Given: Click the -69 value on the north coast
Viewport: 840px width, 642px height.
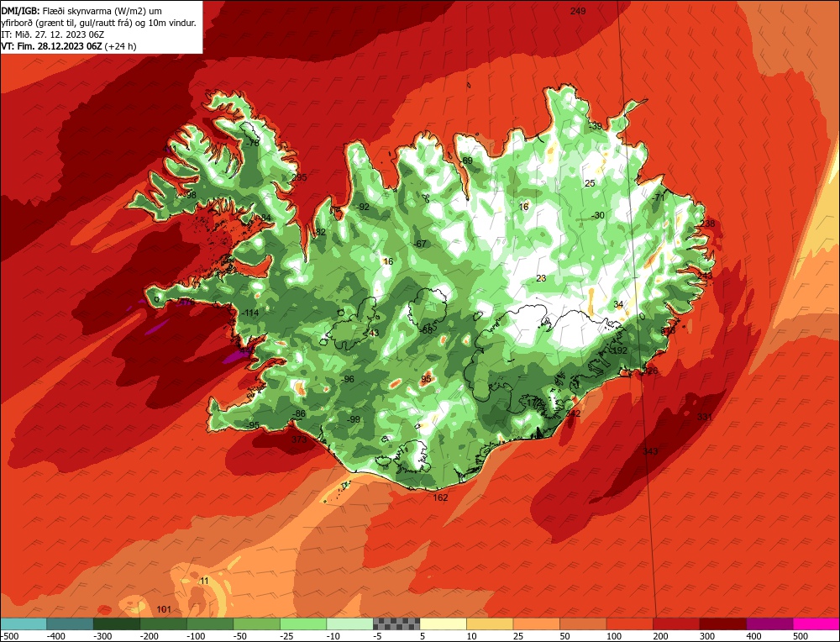Looking at the screenshot, I should [x=465, y=160].
